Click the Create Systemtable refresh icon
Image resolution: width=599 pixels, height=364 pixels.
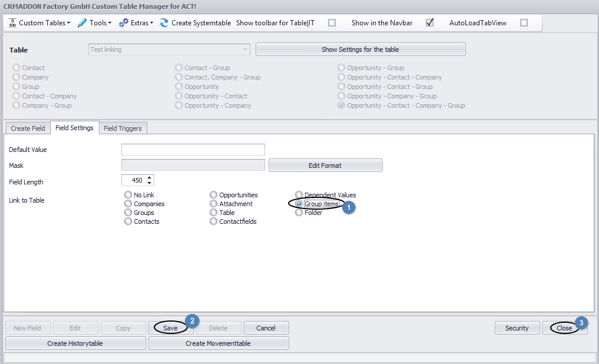pyautogui.click(x=164, y=23)
